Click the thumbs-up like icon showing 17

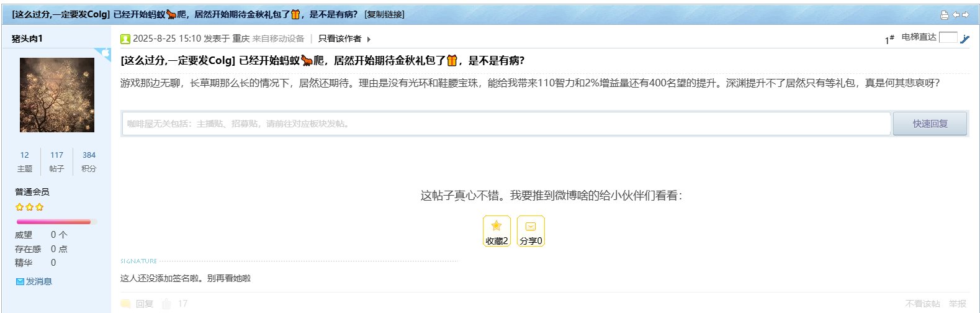pos(166,304)
